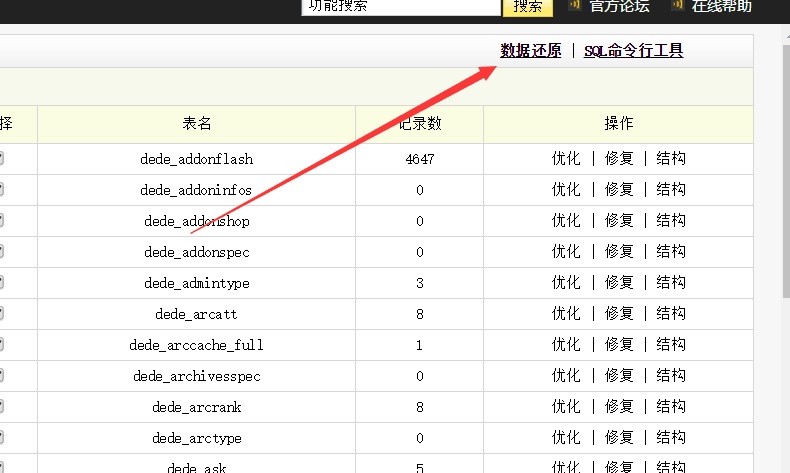The image size is (790, 473).
Task: Click 修复 for dede_addoninfos
Action: (x=619, y=189)
